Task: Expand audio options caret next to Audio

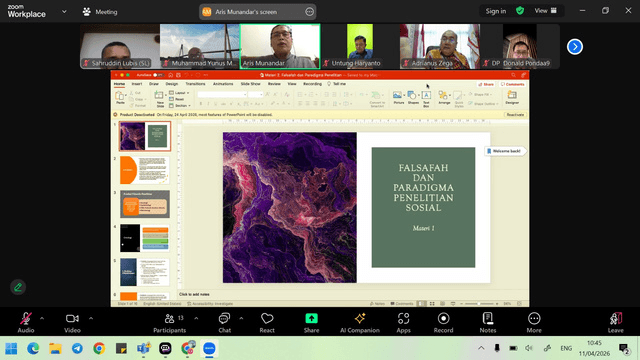Action: point(42,318)
